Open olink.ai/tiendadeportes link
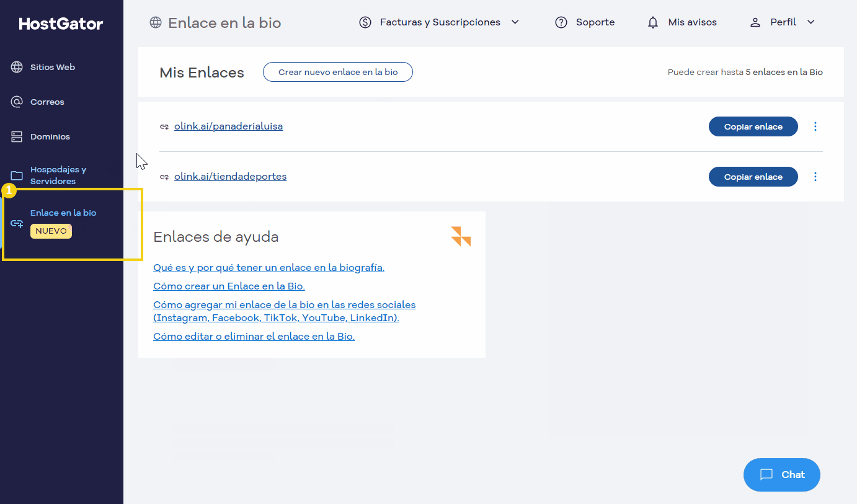The image size is (857, 504). click(230, 177)
